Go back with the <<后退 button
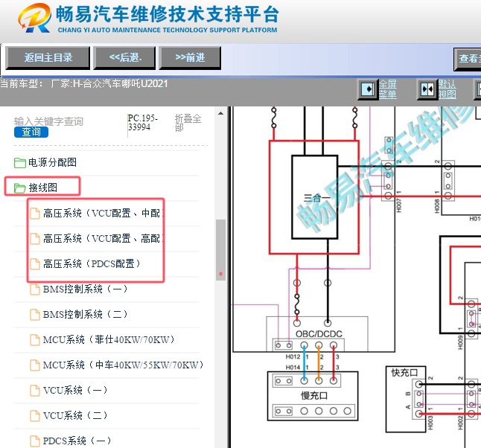Image resolution: width=481 pixels, height=448 pixels. click(125, 57)
